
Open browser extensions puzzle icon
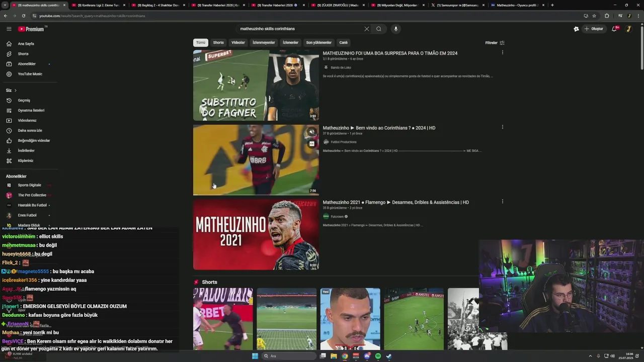[x=607, y=16]
